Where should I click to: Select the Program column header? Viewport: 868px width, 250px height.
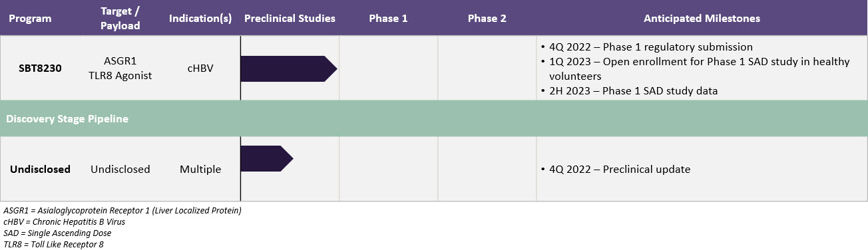(x=30, y=19)
